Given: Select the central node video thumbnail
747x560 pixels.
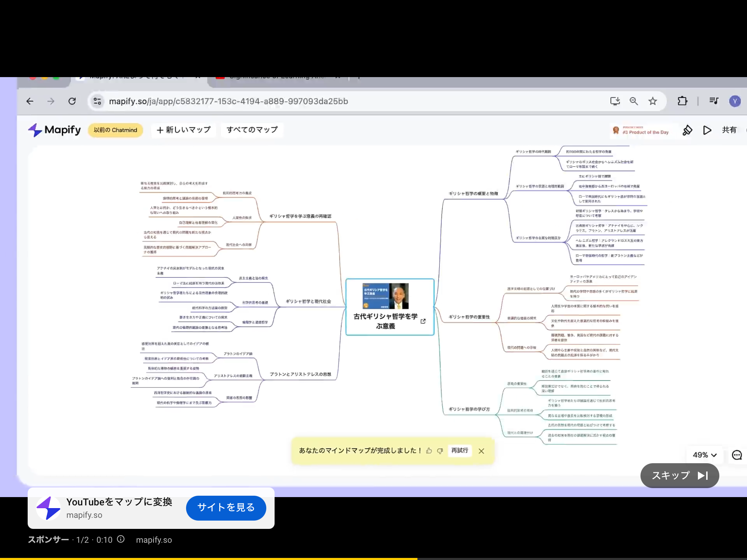Looking at the screenshot, I should 385,296.
